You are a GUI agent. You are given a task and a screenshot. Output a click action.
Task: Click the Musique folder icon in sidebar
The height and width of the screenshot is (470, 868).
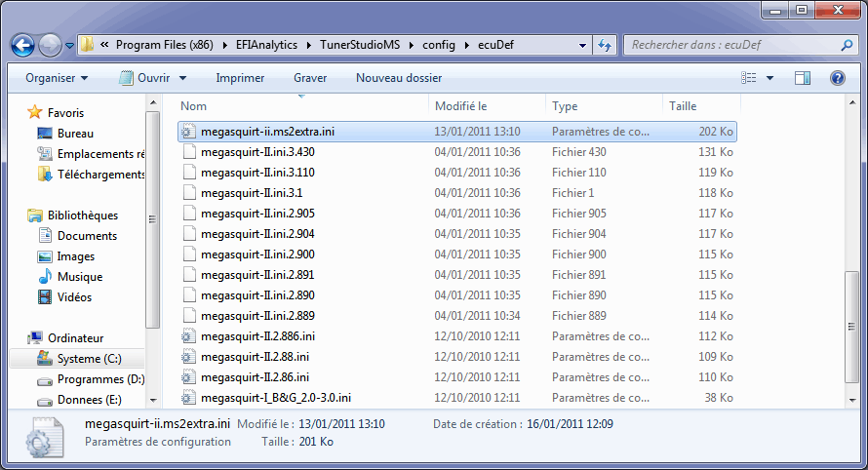click(45, 277)
